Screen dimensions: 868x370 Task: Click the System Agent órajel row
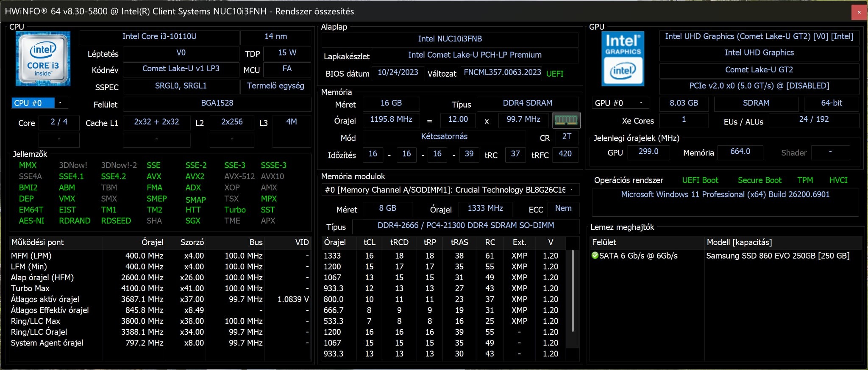click(x=160, y=343)
